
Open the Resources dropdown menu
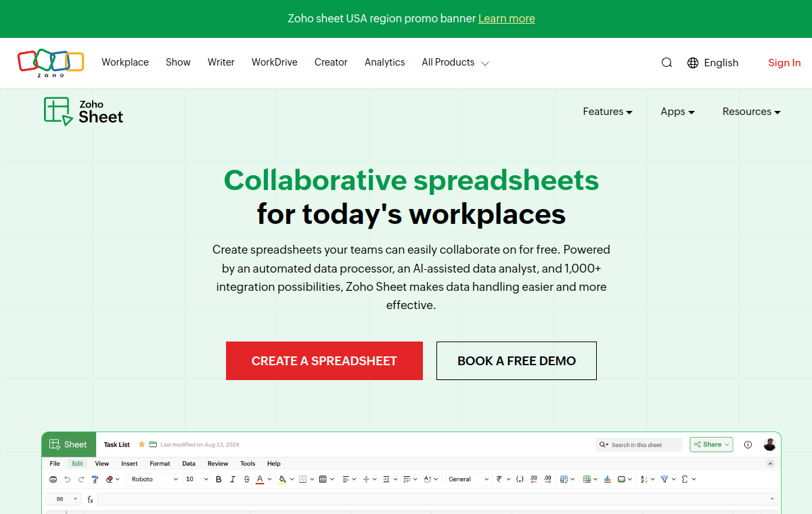click(751, 112)
